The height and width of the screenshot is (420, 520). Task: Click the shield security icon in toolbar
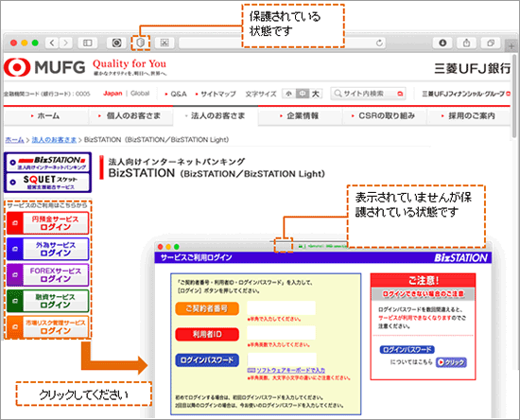141,43
